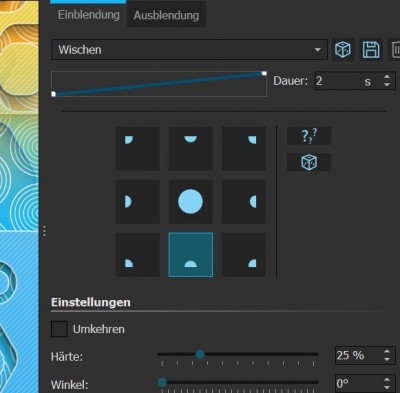400x393 pixels.
Task: Choose the wipe-from-right direction icon
Action: click(x=244, y=202)
